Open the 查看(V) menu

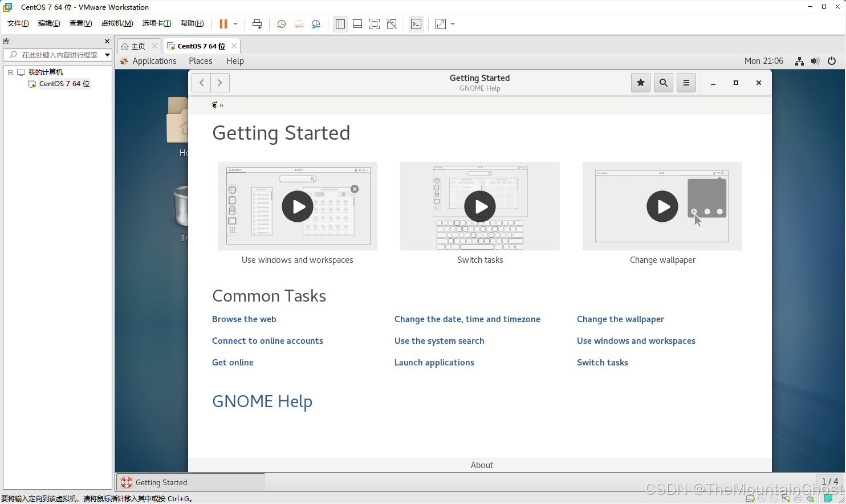tap(80, 23)
